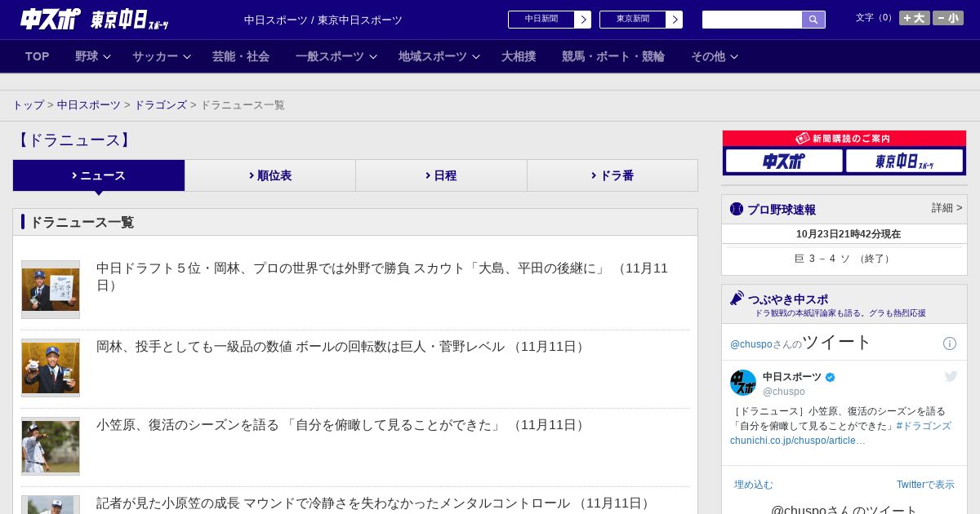
Task: Click the verified badge beside 中日スポーツ
Action: click(831, 377)
